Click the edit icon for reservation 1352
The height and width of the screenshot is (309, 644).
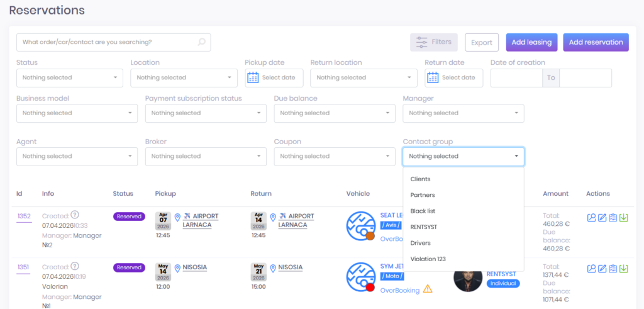tap(602, 218)
